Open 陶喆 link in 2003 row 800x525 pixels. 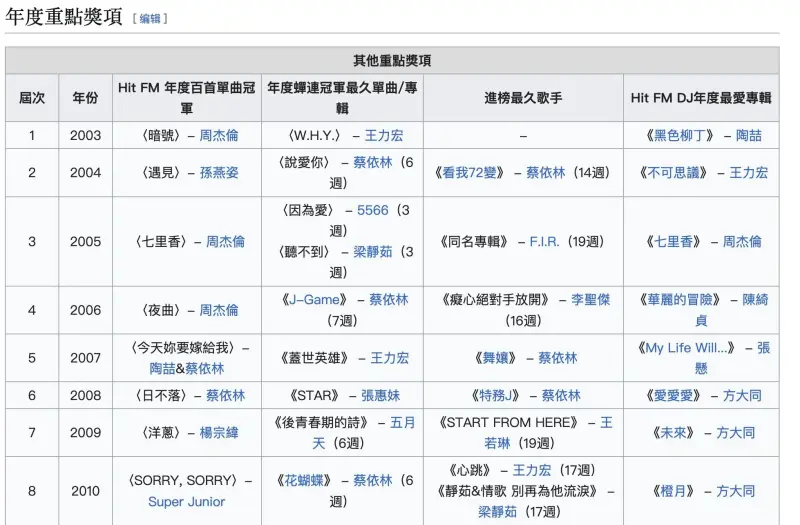tap(748, 135)
